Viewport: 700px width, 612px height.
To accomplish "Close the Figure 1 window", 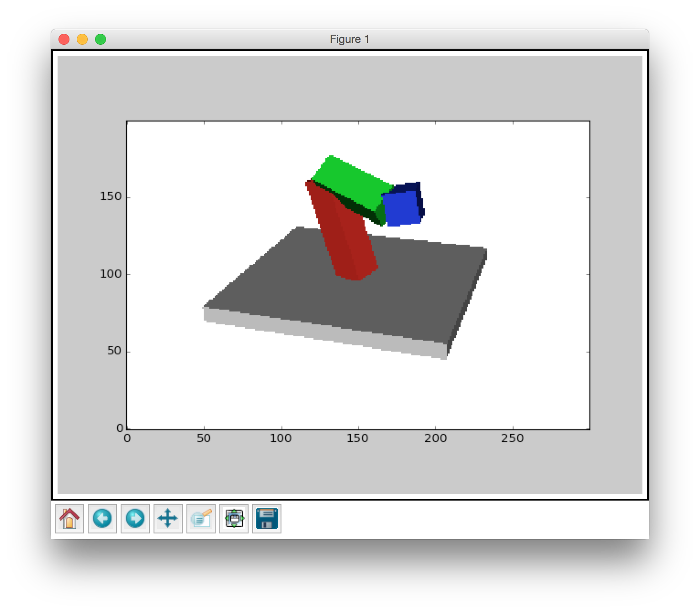I will click(x=64, y=39).
